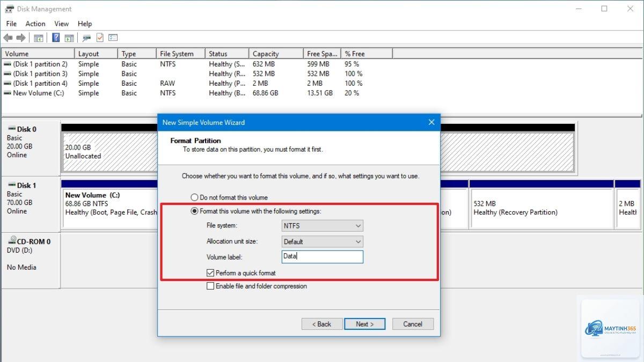
Task: Sort by the Status column header
Action: (227, 54)
